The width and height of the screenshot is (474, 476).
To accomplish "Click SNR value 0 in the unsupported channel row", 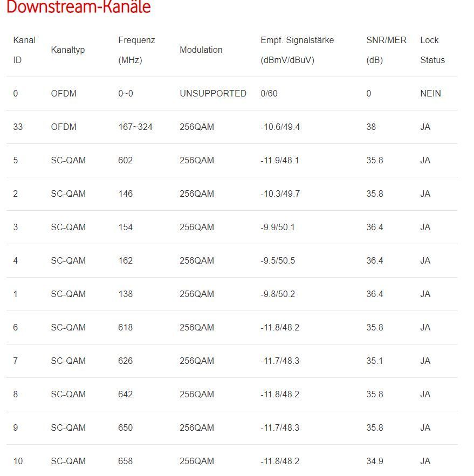I will [x=369, y=93].
